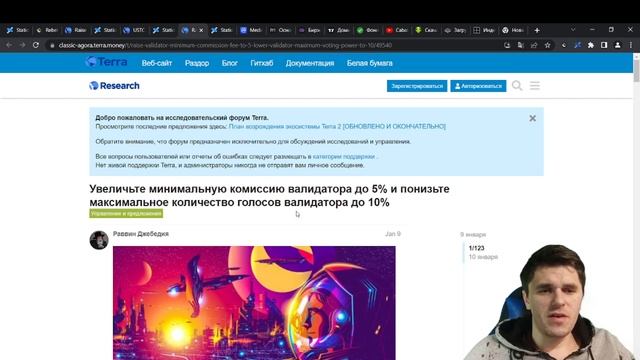Open the Блог header link
The image size is (640, 360).
[230, 63]
